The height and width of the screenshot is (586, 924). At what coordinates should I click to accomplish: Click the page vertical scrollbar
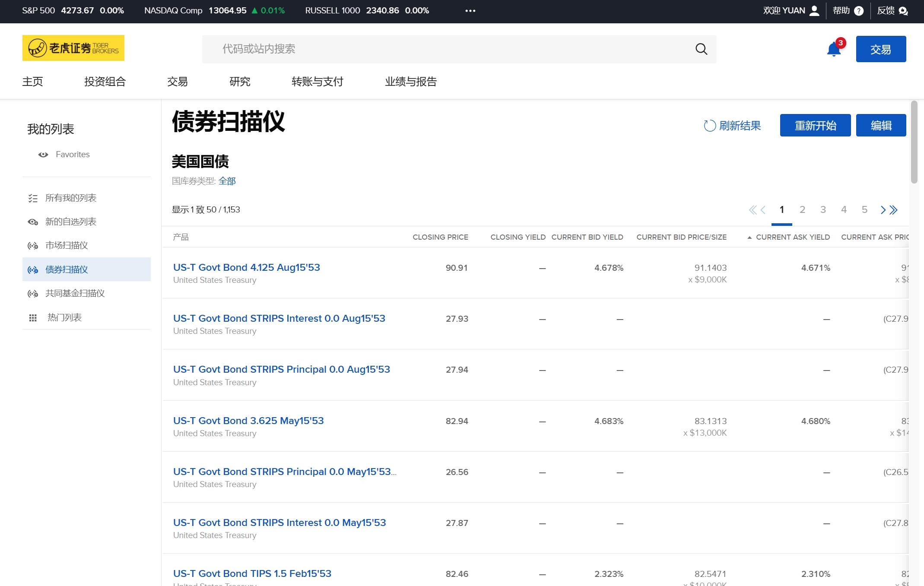click(914, 143)
